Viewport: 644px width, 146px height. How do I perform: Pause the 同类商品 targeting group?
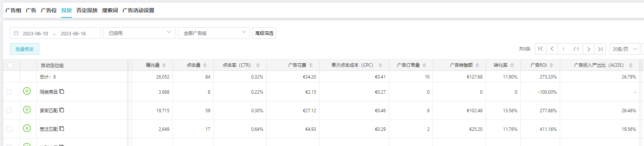[27, 91]
